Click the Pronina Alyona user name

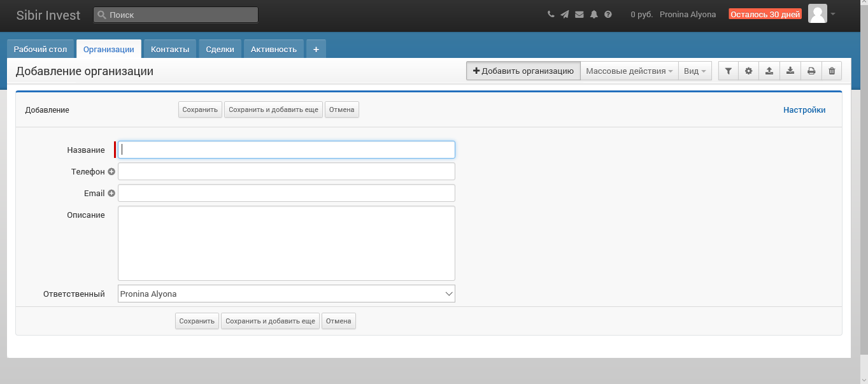pyautogui.click(x=688, y=14)
